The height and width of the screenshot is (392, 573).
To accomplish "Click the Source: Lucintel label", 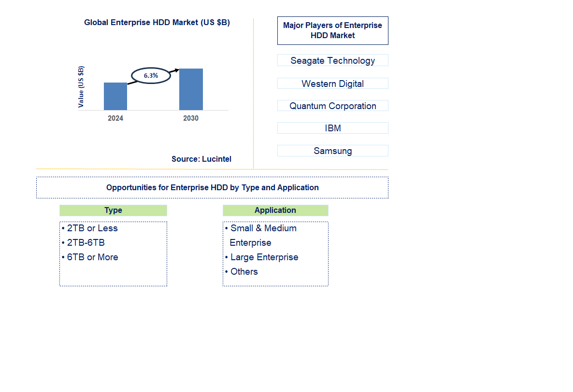I will click(201, 159).
